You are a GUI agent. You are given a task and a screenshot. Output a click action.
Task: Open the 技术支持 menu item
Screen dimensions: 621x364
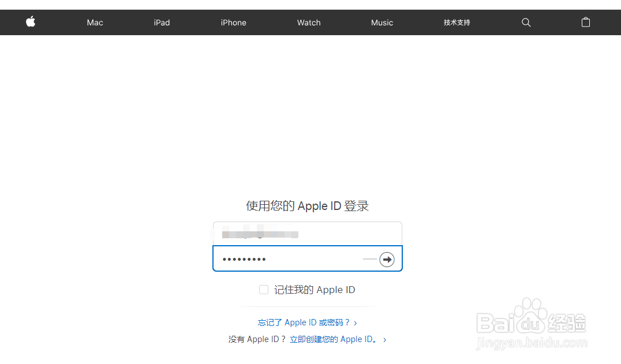[457, 22]
